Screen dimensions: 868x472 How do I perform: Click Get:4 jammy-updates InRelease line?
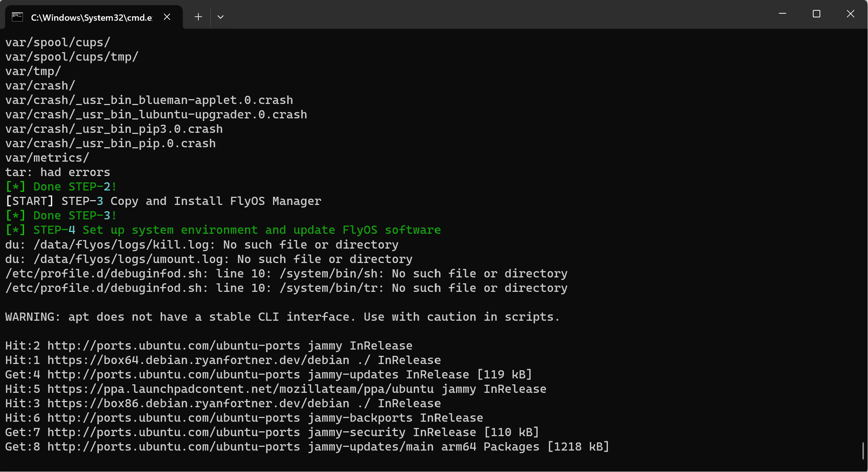point(269,375)
